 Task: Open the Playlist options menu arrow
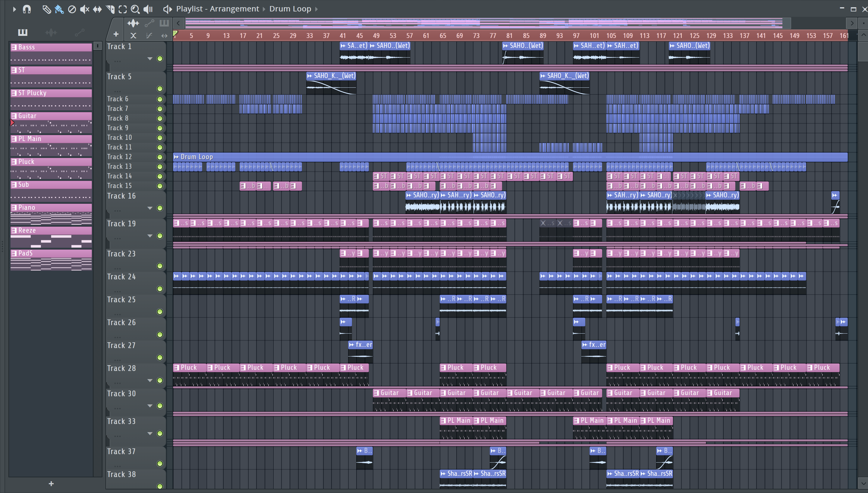pyautogui.click(x=14, y=9)
